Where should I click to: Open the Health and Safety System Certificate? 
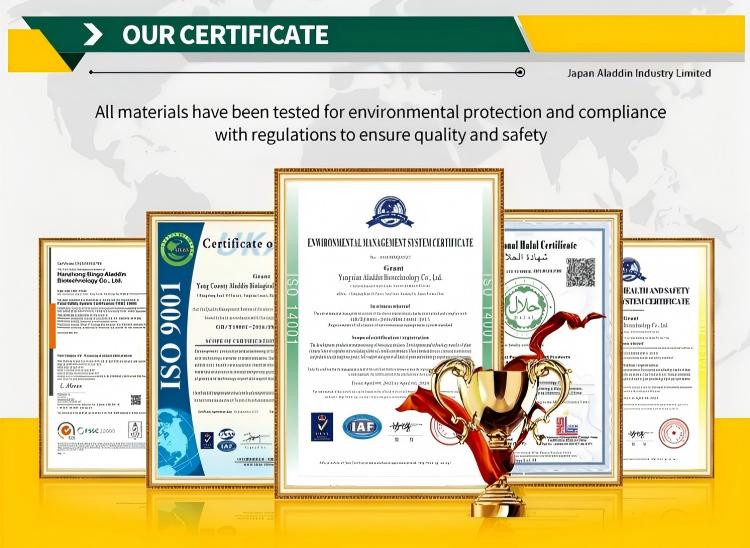668,357
